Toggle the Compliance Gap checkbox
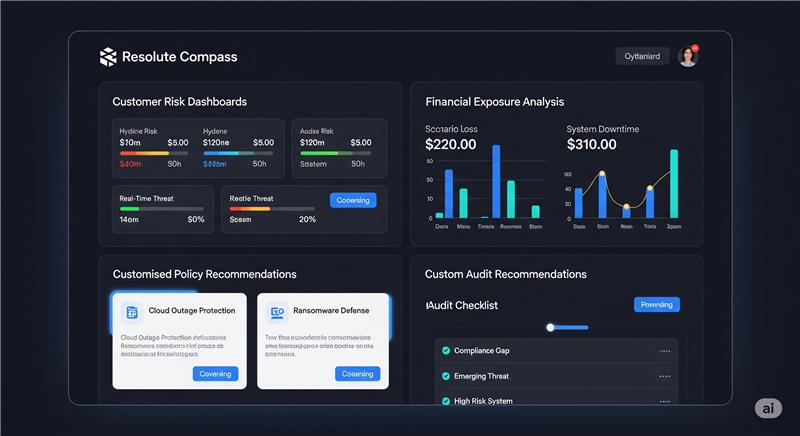 click(x=446, y=351)
